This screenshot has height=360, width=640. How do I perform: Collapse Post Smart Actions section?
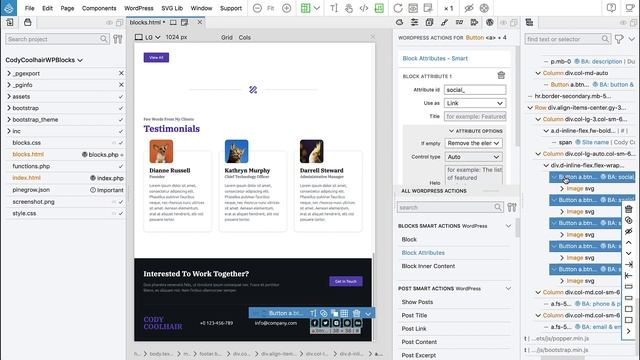click(508, 289)
